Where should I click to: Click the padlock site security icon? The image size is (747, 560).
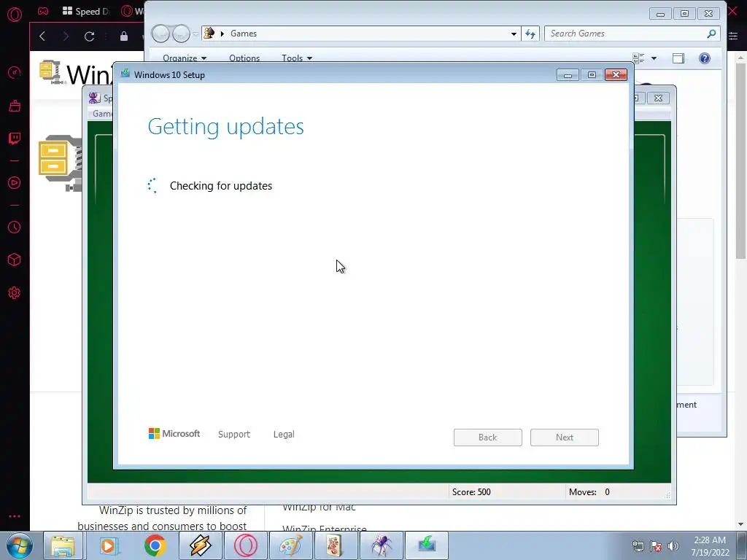(x=124, y=36)
